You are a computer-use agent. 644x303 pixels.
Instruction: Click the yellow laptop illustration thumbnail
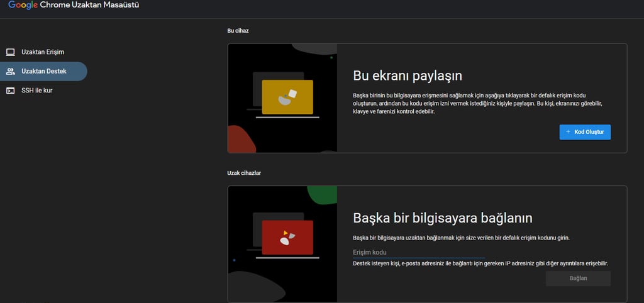(282, 98)
